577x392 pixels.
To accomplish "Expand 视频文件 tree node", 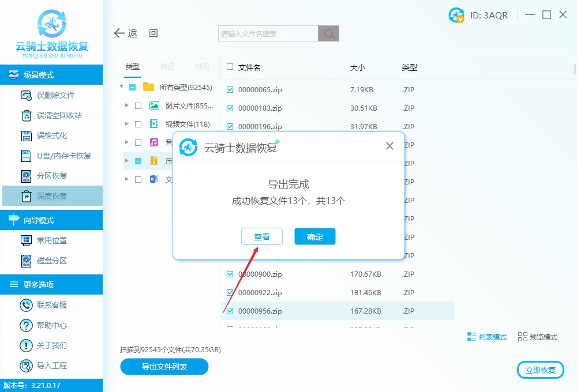I will [126, 123].
